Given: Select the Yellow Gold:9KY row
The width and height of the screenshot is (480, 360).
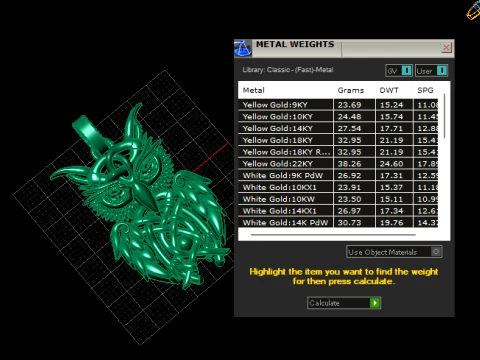Looking at the screenshot, I should coord(338,105).
